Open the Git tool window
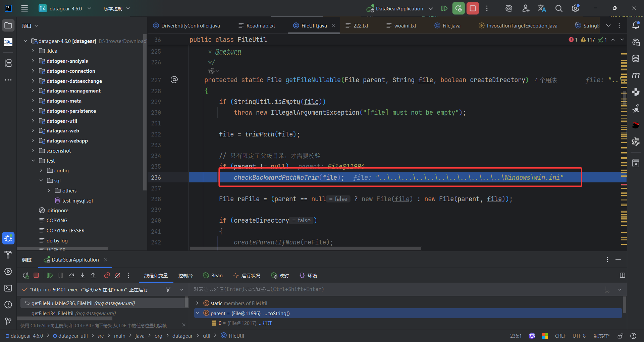The image size is (644, 342). click(x=8, y=321)
